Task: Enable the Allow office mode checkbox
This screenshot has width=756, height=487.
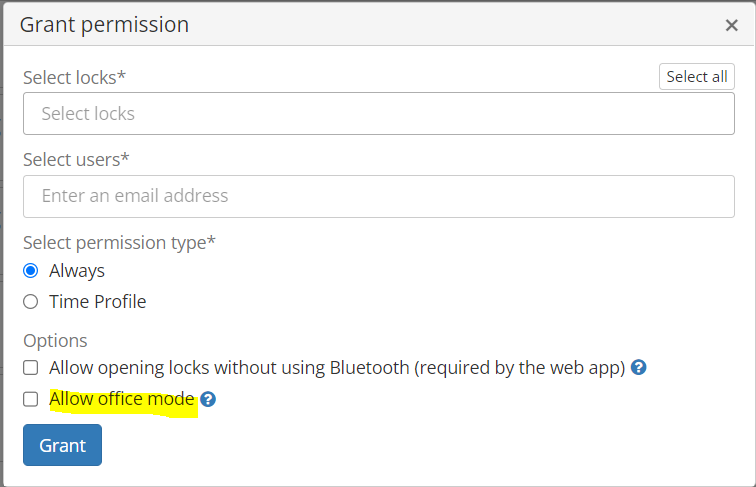Action: tap(31, 399)
